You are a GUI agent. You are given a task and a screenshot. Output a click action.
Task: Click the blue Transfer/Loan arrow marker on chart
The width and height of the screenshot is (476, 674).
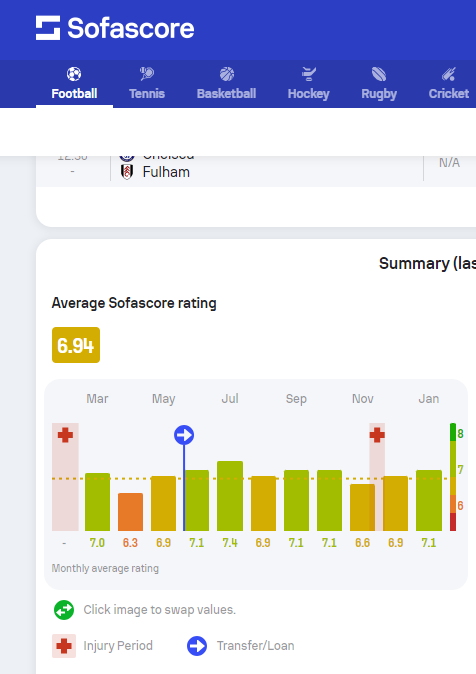click(184, 435)
